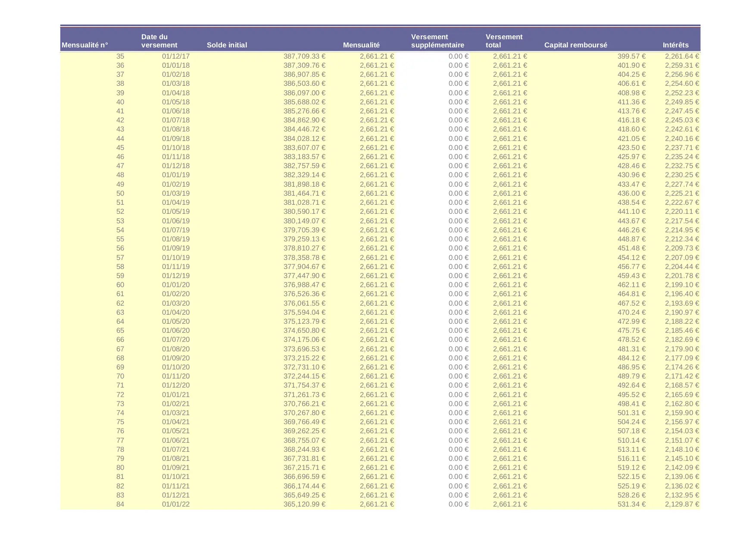Click the "Mensualité n°" column header
This screenshot has height=535, width=756.
tap(85, 45)
